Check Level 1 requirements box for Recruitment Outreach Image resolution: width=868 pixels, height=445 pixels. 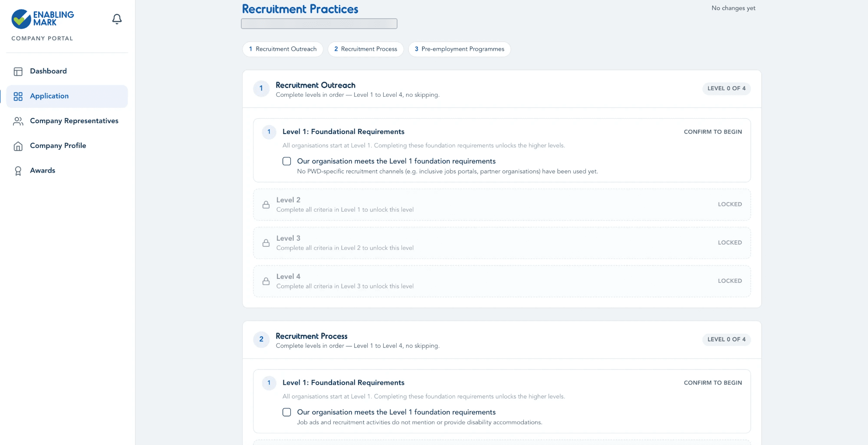tap(287, 161)
